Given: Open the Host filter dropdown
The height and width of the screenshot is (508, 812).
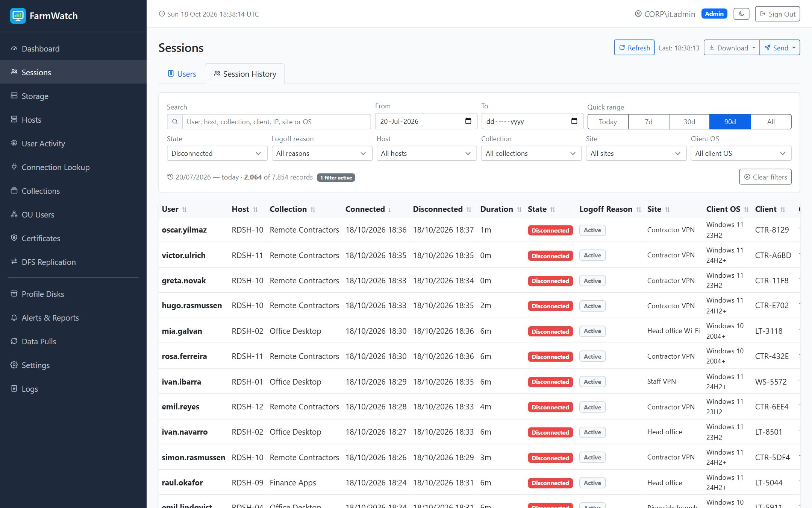Looking at the screenshot, I should pos(426,153).
